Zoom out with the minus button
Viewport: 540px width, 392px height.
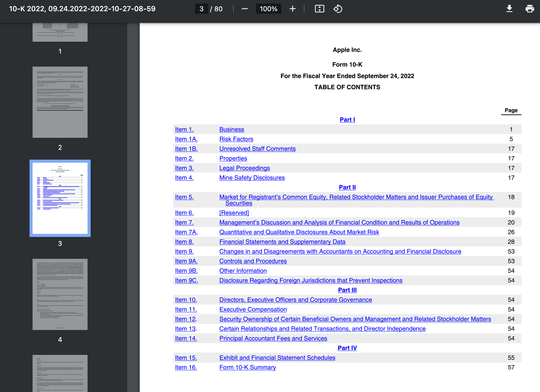pos(245,9)
